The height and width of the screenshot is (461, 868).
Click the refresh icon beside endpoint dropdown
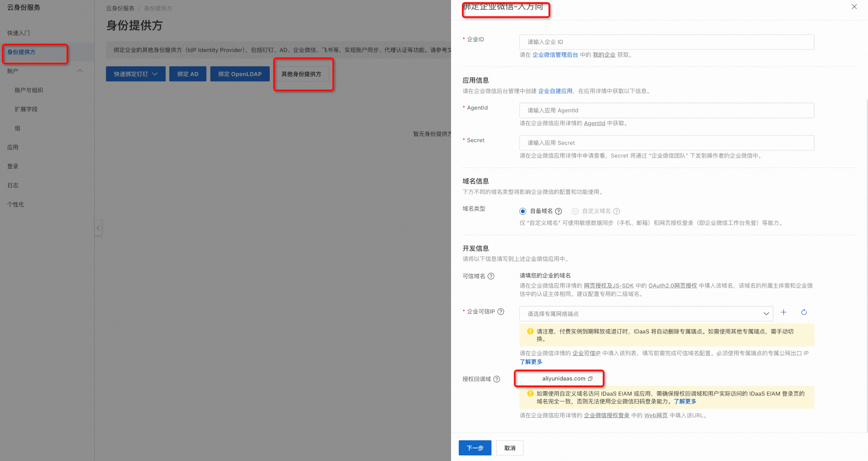pos(804,313)
